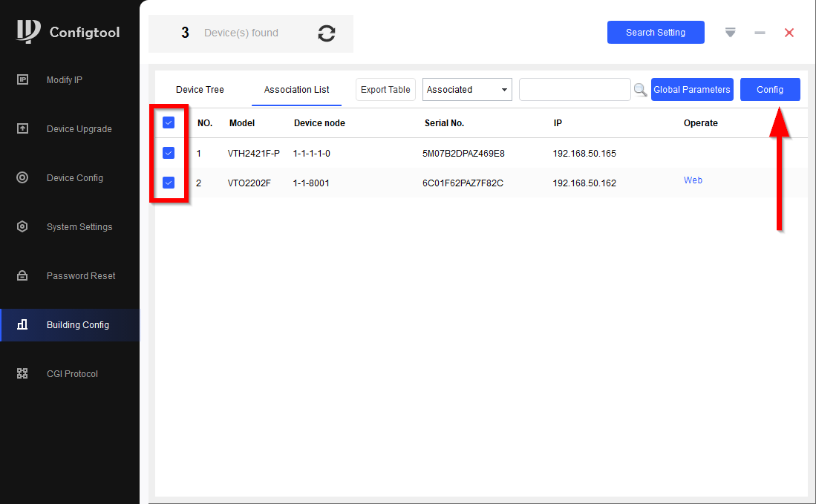Click IP address 192.168.50.162
Viewport: 816px width, 504px height.
[584, 183]
